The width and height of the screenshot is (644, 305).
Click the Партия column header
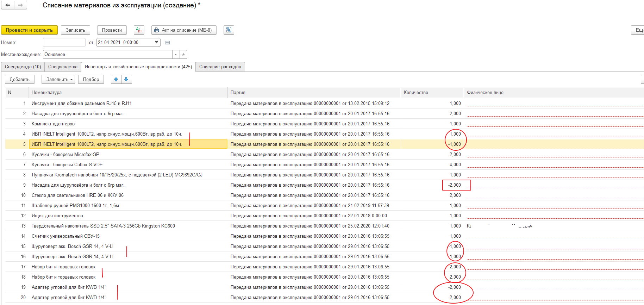314,93
